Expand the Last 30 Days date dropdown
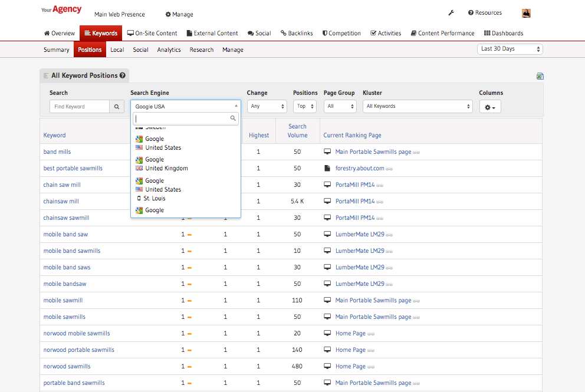 (510, 49)
